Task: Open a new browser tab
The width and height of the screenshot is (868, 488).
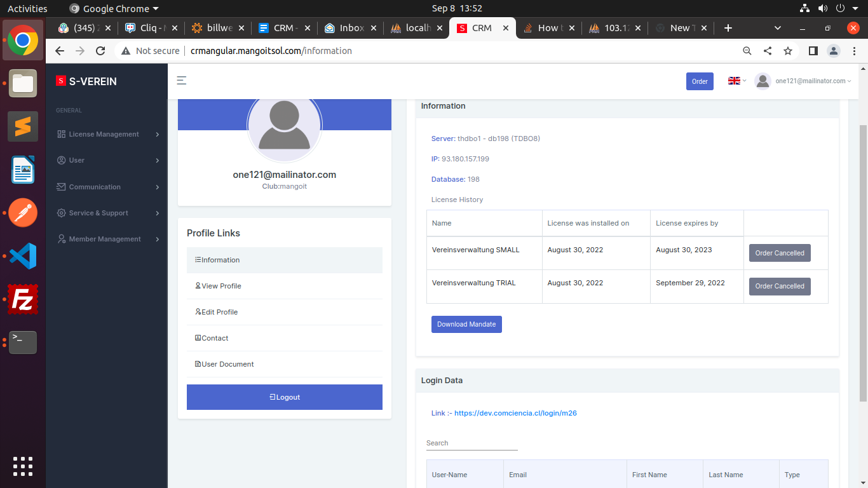Action: pos(728,28)
